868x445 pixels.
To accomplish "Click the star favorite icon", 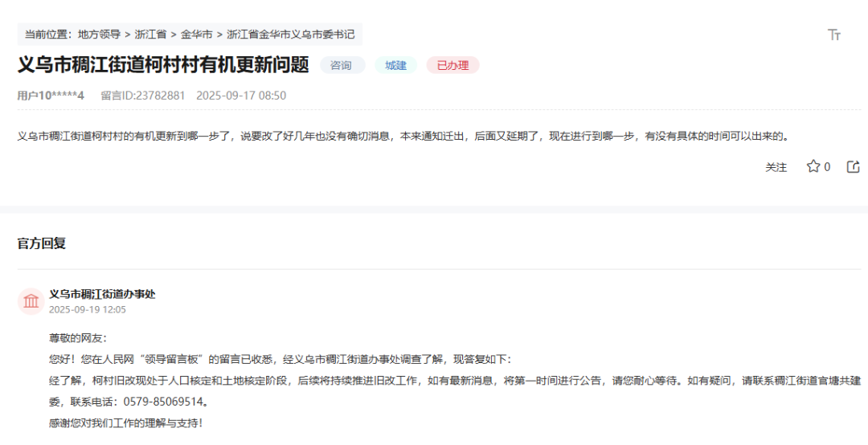I will click(813, 166).
